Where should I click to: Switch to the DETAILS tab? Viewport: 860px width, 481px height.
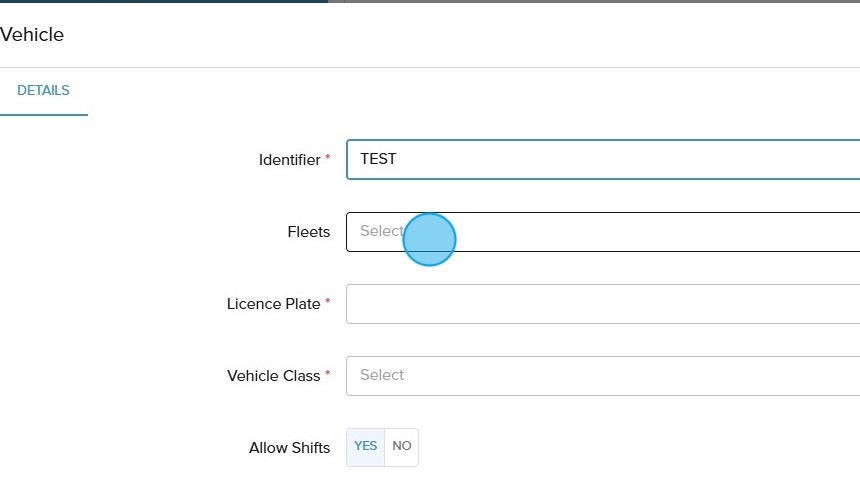(43, 90)
